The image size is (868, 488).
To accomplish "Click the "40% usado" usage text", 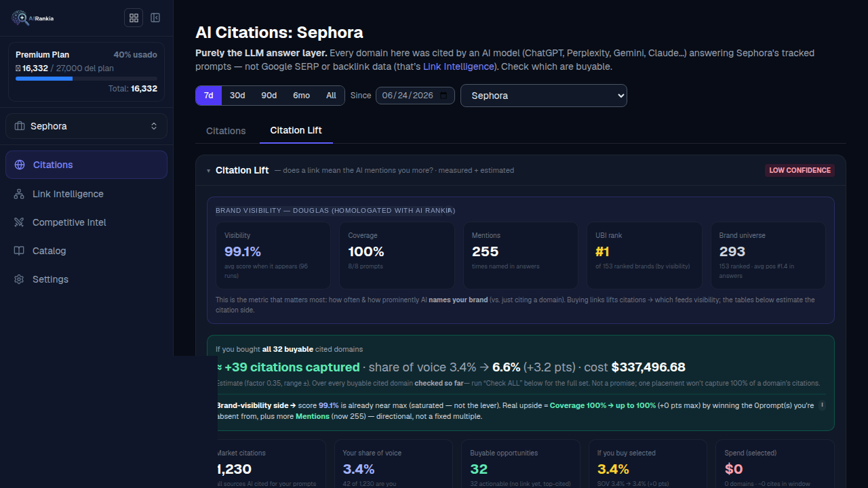I will tap(136, 55).
